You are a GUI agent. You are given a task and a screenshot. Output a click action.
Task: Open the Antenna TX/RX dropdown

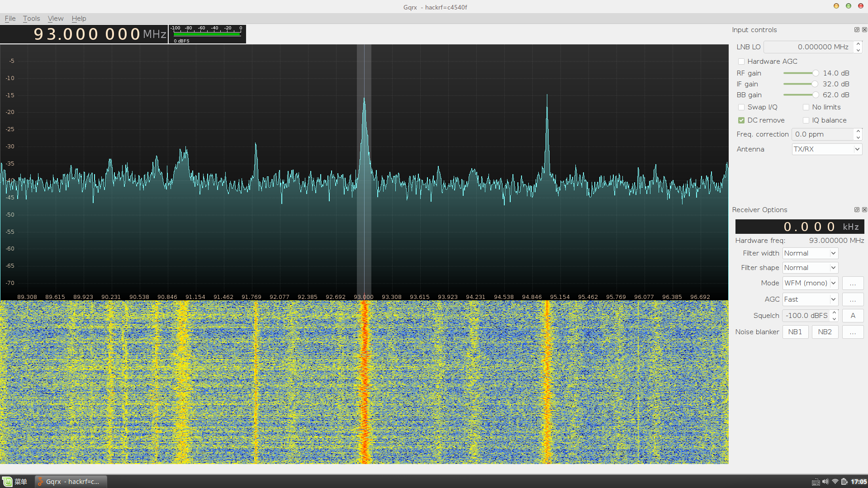pyautogui.click(x=827, y=149)
